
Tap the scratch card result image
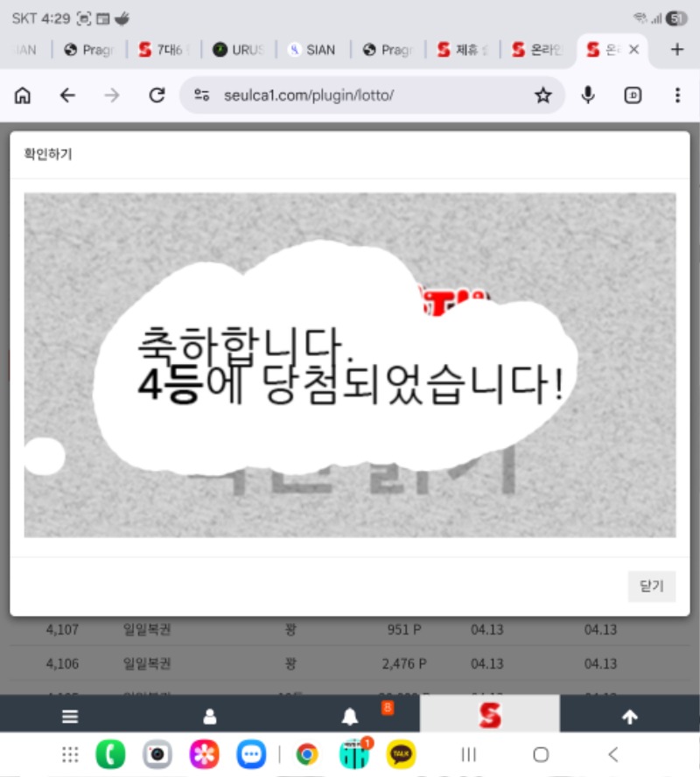[x=350, y=365]
